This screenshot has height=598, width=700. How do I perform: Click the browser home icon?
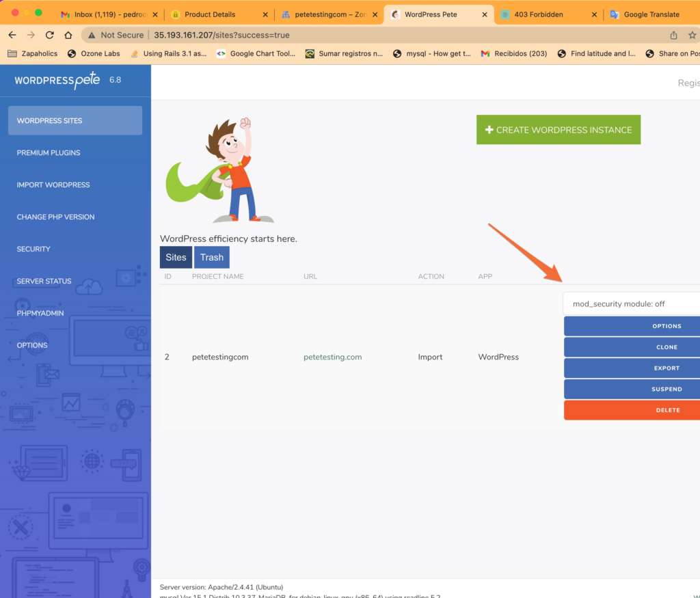(68, 35)
